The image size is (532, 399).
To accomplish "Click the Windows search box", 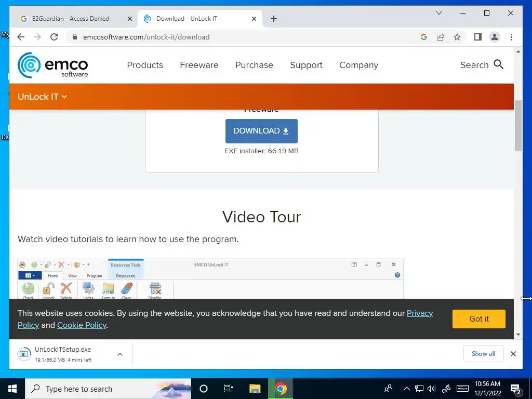I will point(108,389).
